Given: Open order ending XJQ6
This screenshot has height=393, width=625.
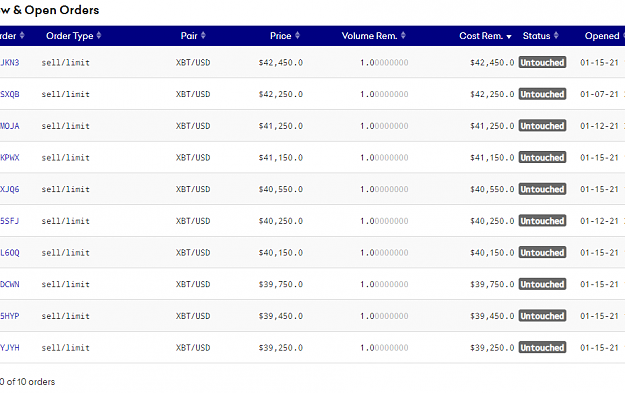Looking at the screenshot, I should tap(10, 189).
